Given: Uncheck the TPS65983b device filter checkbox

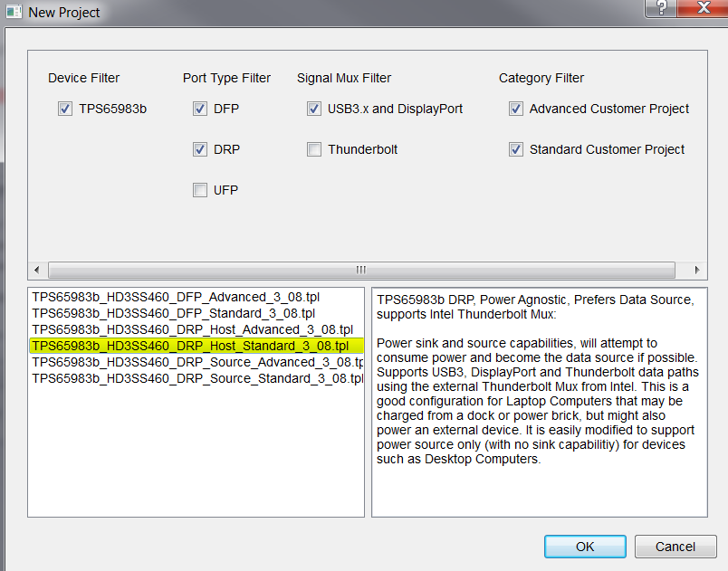Looking at the screenshot, I should coord(65,109).
